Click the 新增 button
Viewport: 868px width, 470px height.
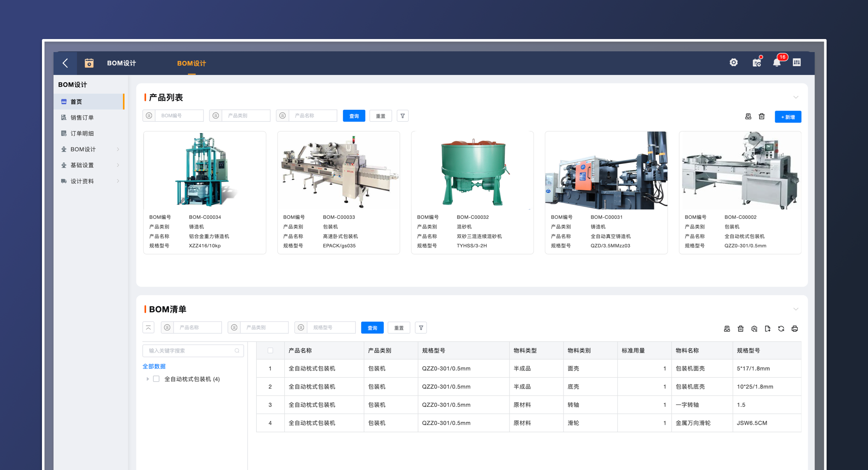point(788,117)
